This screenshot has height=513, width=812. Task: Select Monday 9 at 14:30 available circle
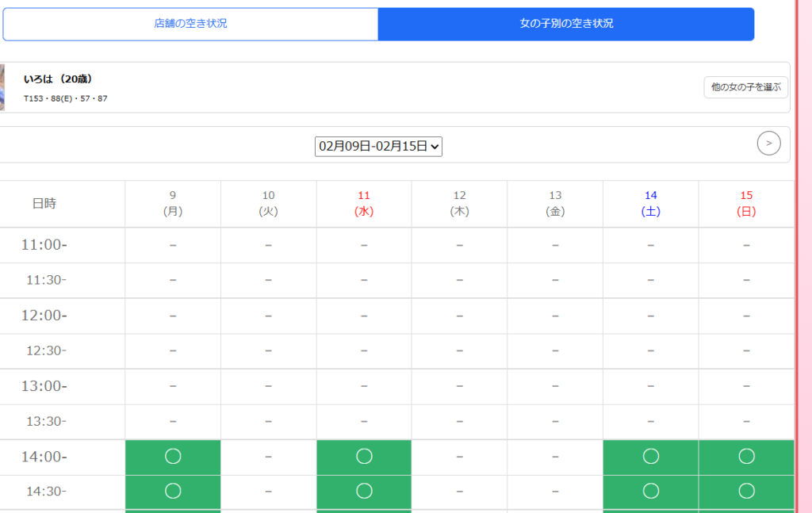pos(173,491)
